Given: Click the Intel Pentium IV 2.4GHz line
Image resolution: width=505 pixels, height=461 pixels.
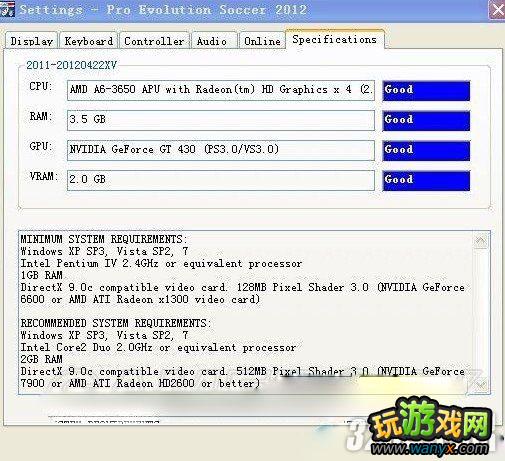Looking at the screenshot, I should tap(161, 263).
